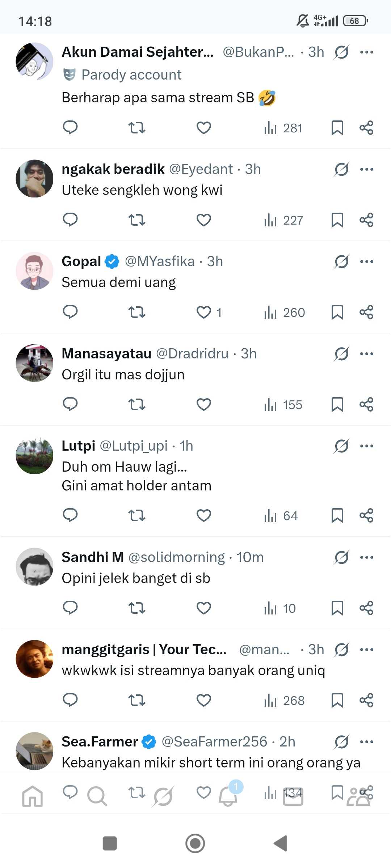Open Notifications tab with badge

point(228,796)
